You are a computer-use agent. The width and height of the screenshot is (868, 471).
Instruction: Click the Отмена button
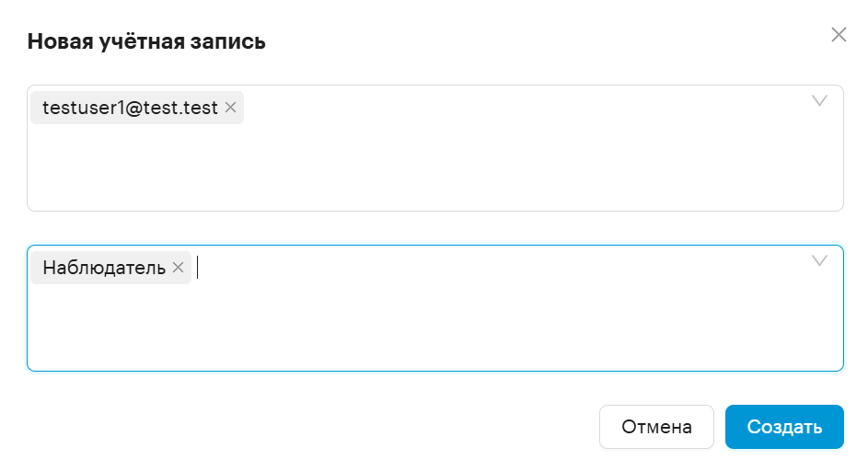[x=656, y=427]
